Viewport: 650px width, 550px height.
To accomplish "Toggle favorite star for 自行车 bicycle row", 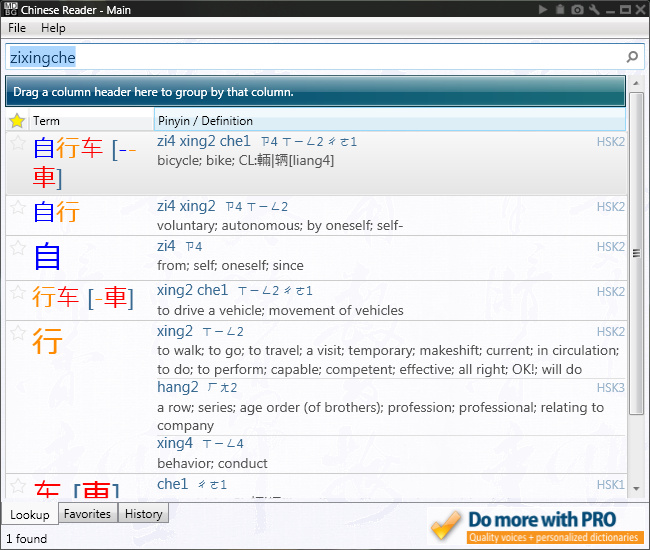I will click(18, 143).
